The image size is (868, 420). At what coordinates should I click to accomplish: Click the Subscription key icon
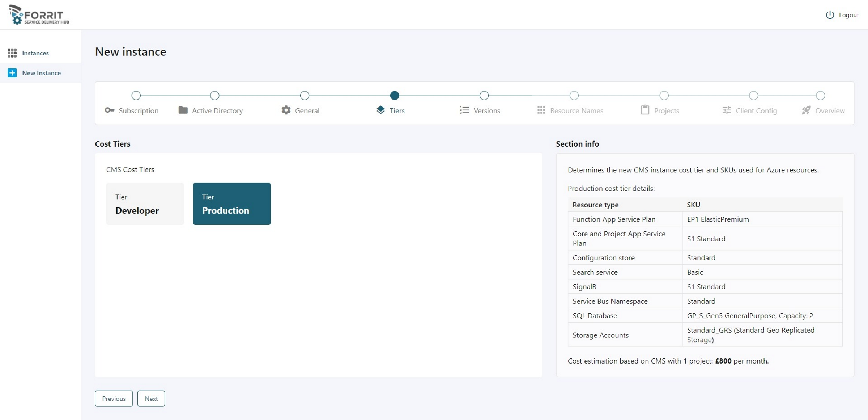(110, 110)
